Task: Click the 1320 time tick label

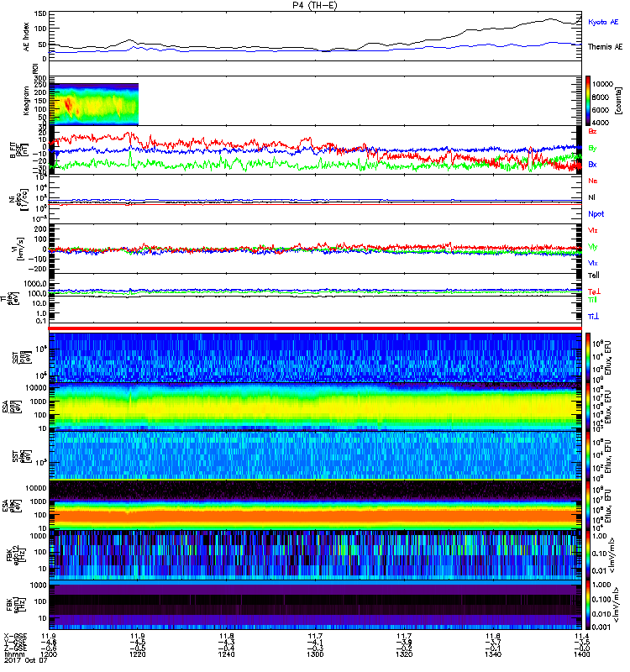Action: [x=404, y=654]
